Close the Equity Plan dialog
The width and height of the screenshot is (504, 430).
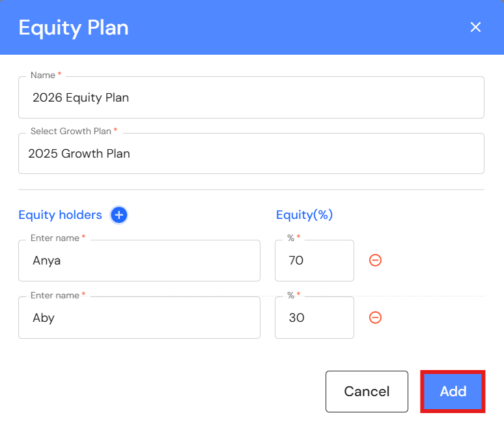point(475,27)
